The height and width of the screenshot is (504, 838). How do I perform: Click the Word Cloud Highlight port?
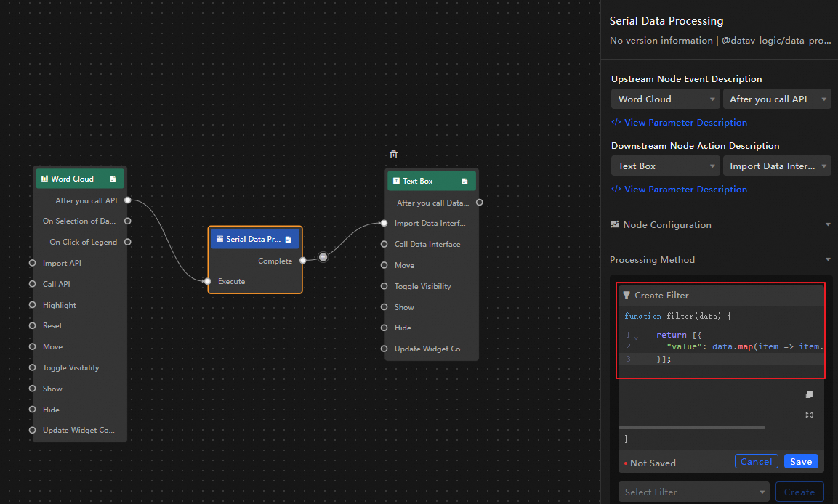(32, 305)
